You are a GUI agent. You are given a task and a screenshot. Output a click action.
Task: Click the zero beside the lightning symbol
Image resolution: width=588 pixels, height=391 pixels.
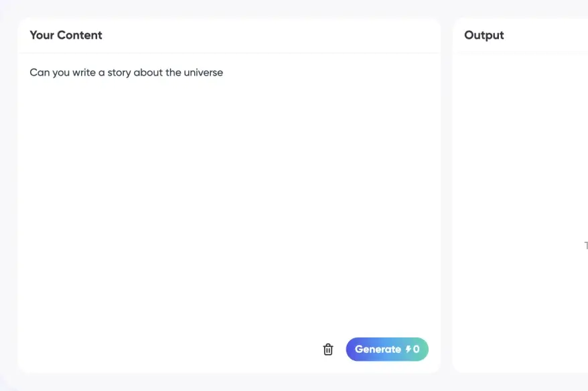point(418,349)
